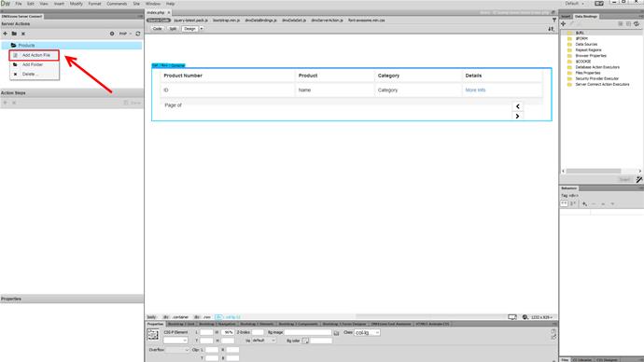Open settings gear in Server Actions toolbar
Screen dimensions: 644x362
(x=112, y=34)
